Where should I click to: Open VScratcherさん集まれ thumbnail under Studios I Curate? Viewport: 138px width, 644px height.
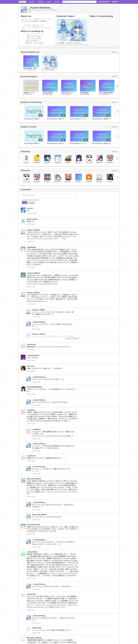34,136
